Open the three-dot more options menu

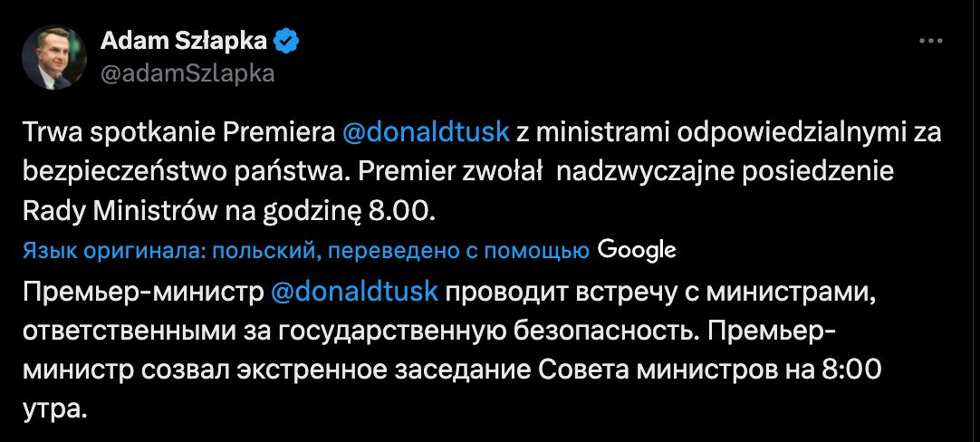[x=931, y=41]
